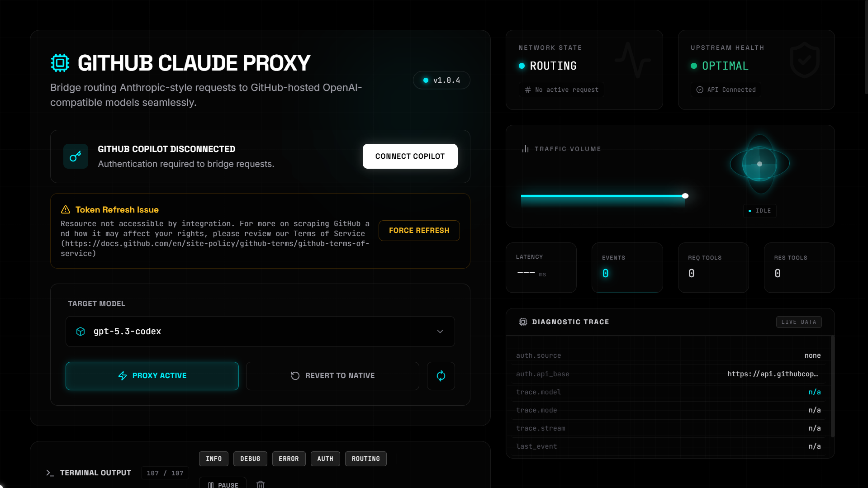Click the warning triangle beside Token Refresh Issue
Image resolution: width=868 pixels, height=488 pixels.
point(66,209)
